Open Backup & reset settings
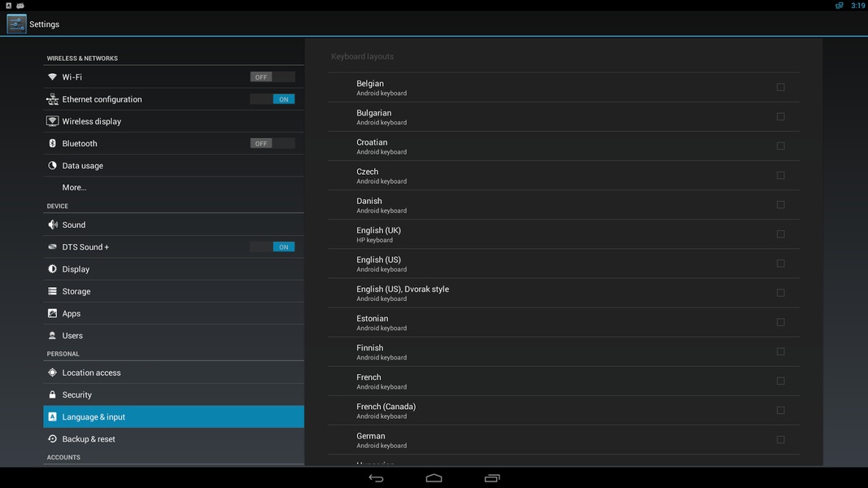 tap(173, 438)
